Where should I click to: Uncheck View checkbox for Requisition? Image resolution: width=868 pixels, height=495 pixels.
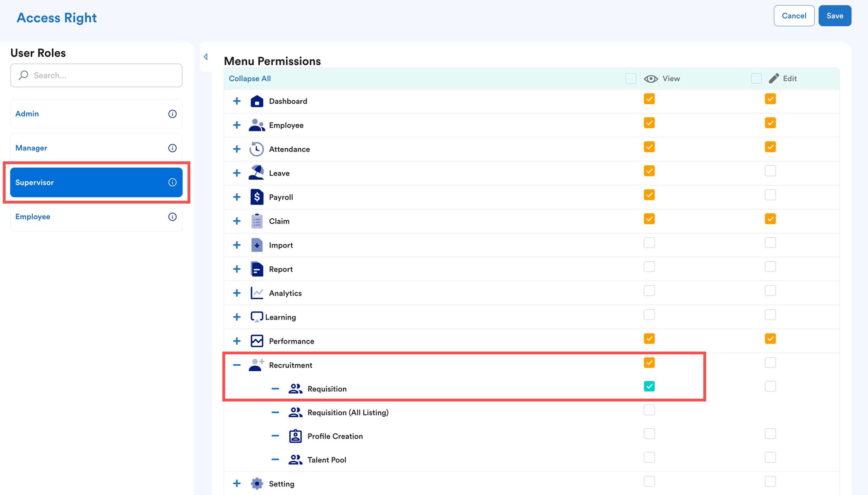click(649, 386)
